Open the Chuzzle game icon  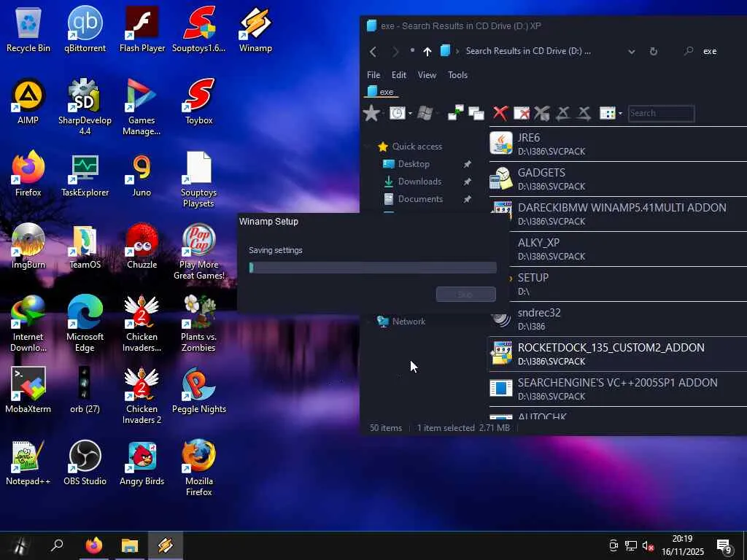[x=142, y=246]
